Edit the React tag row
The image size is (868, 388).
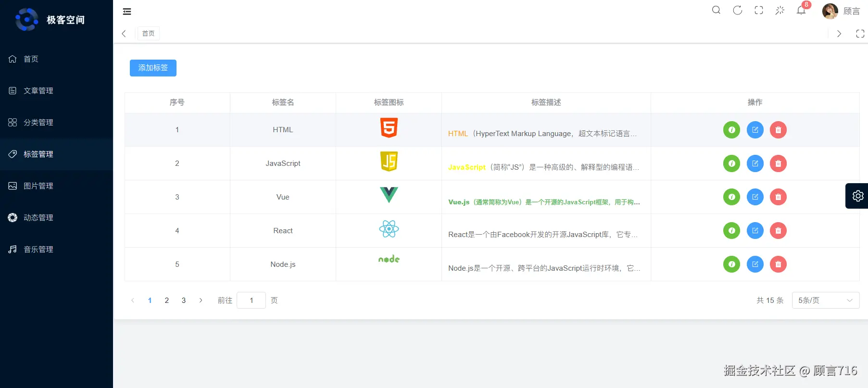coord(755,231)
